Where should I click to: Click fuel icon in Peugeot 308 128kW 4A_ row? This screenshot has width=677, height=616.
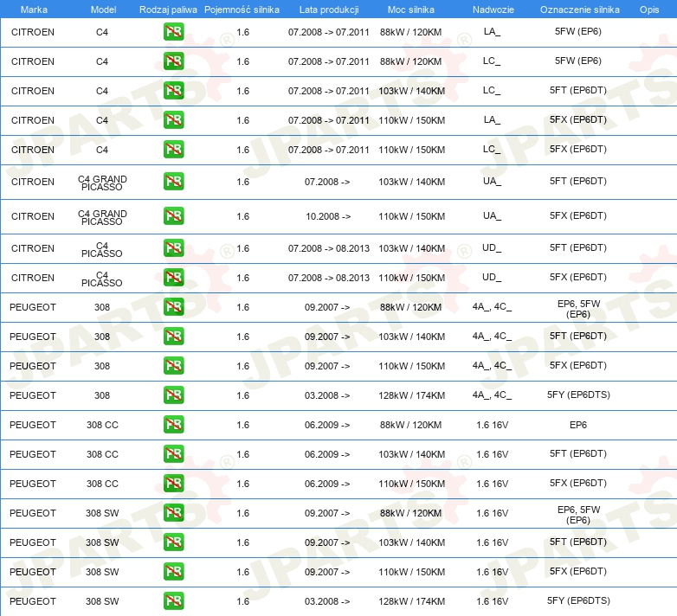173,395
